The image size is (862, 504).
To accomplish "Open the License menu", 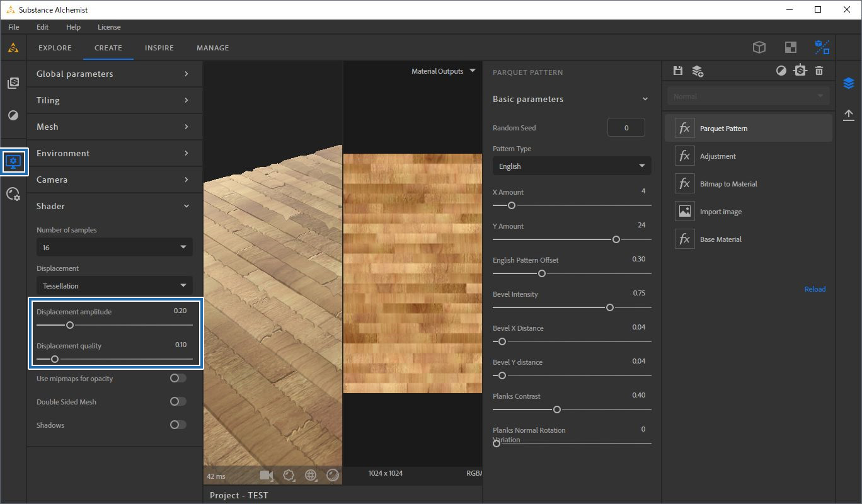I will 109,27.
